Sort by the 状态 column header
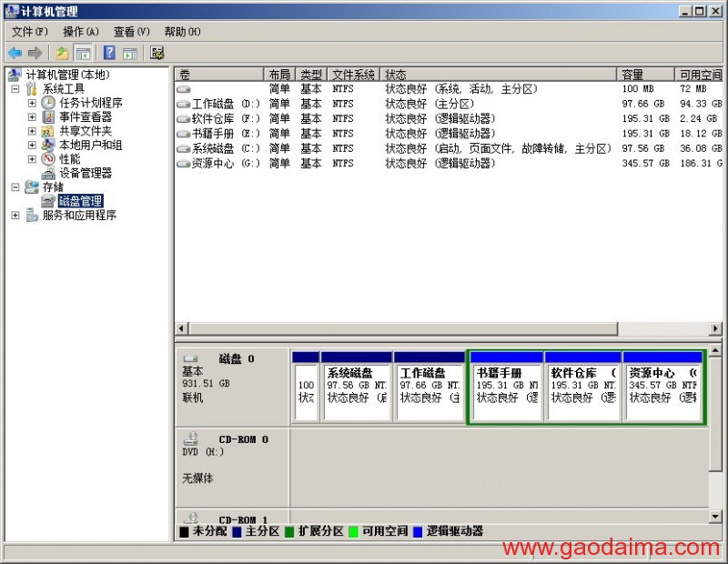 click(498, 75)
